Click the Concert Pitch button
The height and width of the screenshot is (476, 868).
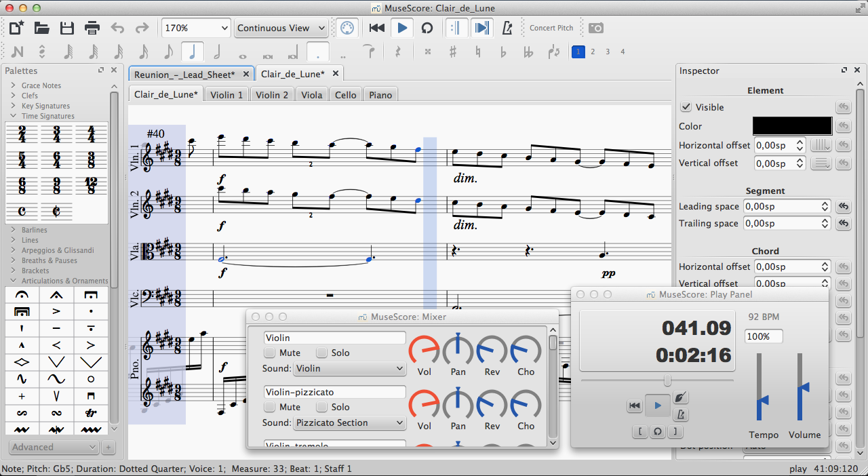pyautogui.click(x=551, y=28)
